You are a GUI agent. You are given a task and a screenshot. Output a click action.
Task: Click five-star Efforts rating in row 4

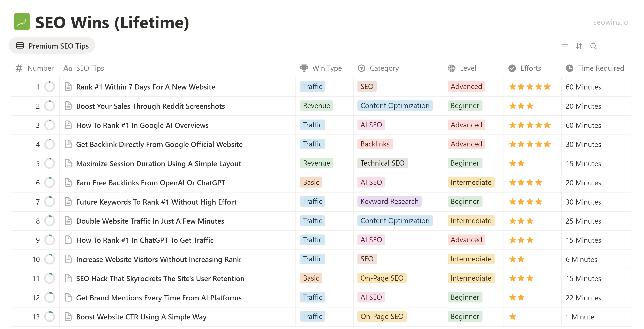530,144
